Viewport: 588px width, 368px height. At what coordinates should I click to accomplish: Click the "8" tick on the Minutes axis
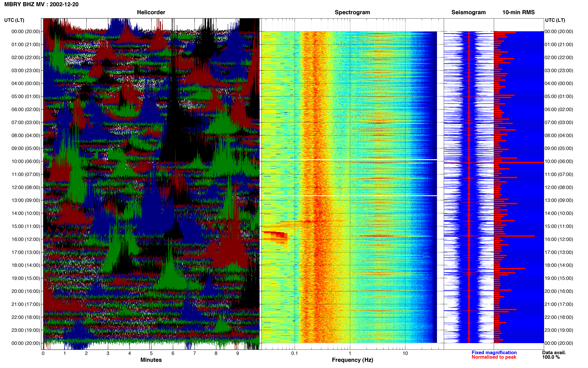click(216, 353)
